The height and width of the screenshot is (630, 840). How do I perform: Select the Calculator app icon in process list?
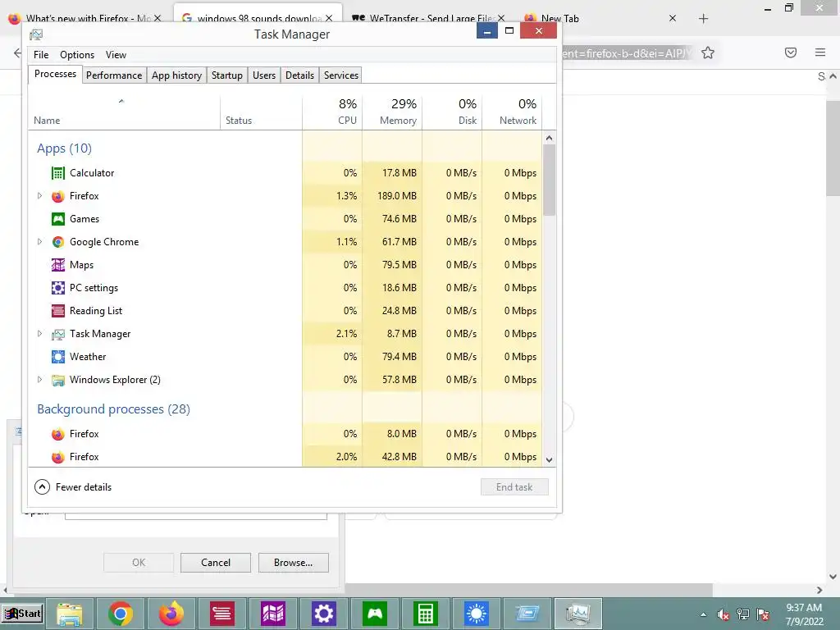tap(58, 173)
